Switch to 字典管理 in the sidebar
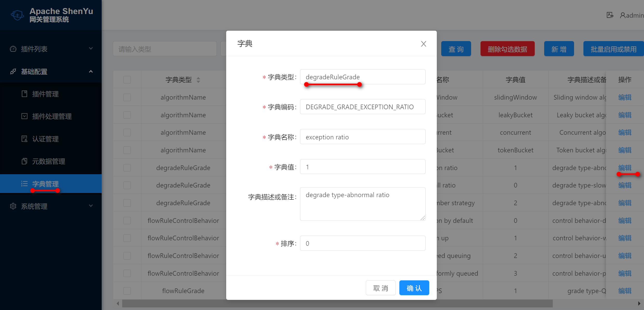Viewport: 644px width, 310px height. tap(45, 184)
